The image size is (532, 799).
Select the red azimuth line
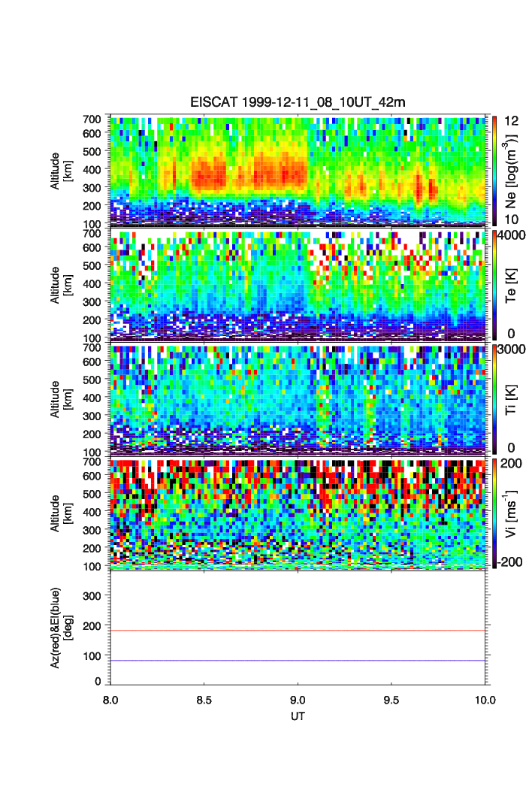click(x=301, y=631)
